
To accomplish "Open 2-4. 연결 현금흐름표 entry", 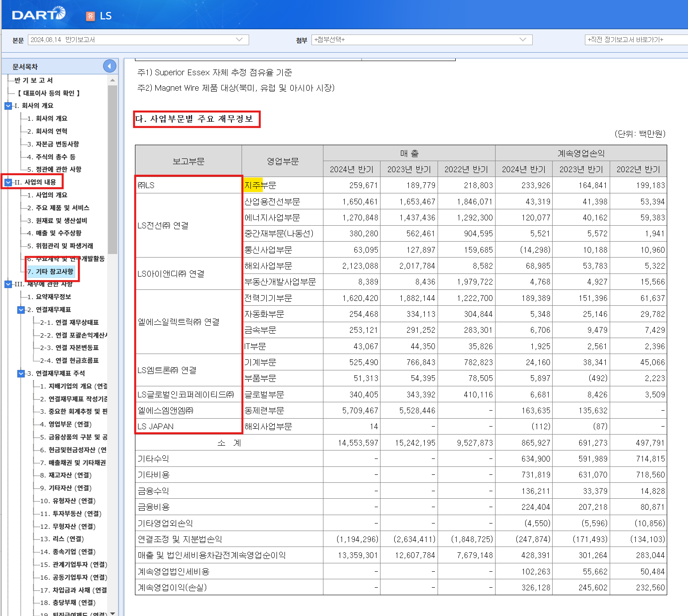I will pos(69,361).
